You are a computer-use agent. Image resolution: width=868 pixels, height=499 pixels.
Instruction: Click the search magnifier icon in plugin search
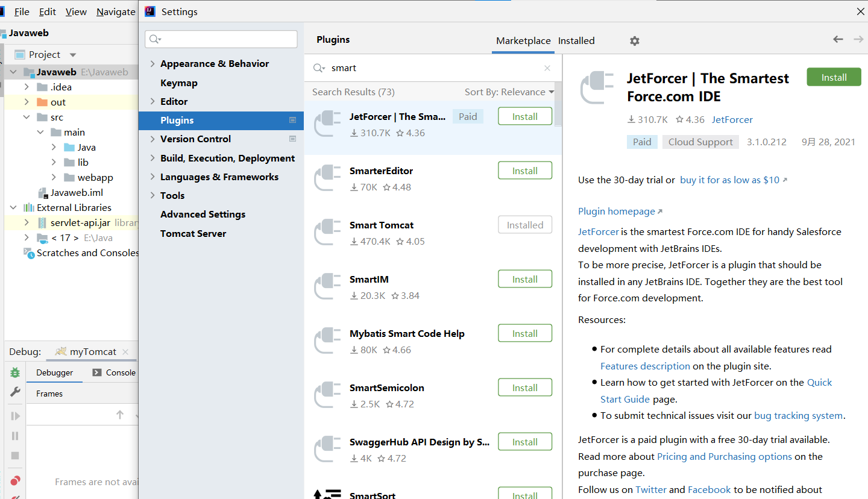tap(319, 68)
